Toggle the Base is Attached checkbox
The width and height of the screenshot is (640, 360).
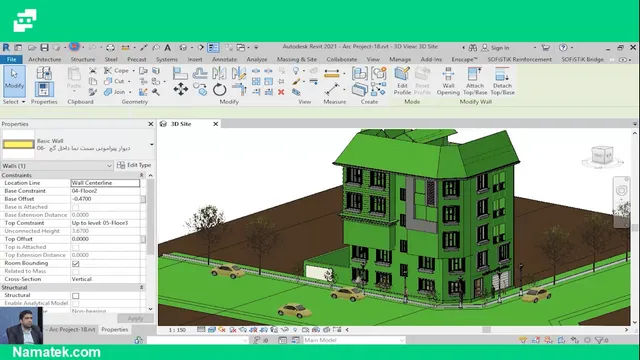click(76, 207)
